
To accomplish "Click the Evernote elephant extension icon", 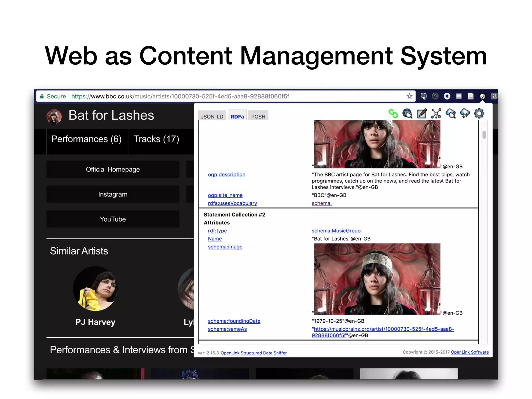I will pos(424,96).
